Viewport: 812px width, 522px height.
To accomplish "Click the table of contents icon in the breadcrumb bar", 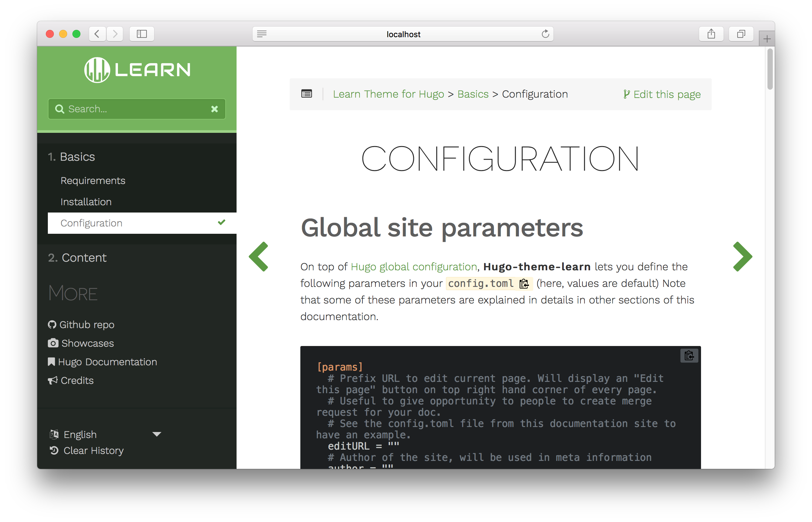I will click(306, 94).
